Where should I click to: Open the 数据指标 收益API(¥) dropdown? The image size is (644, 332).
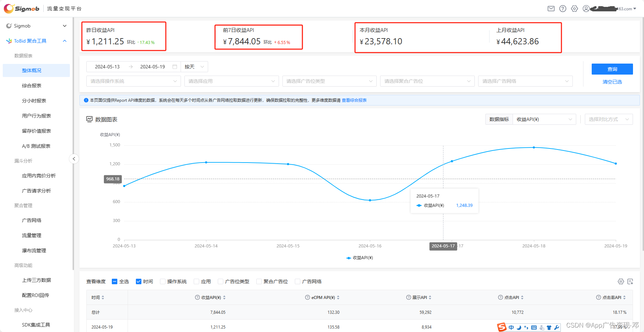(x=544, y=119)
